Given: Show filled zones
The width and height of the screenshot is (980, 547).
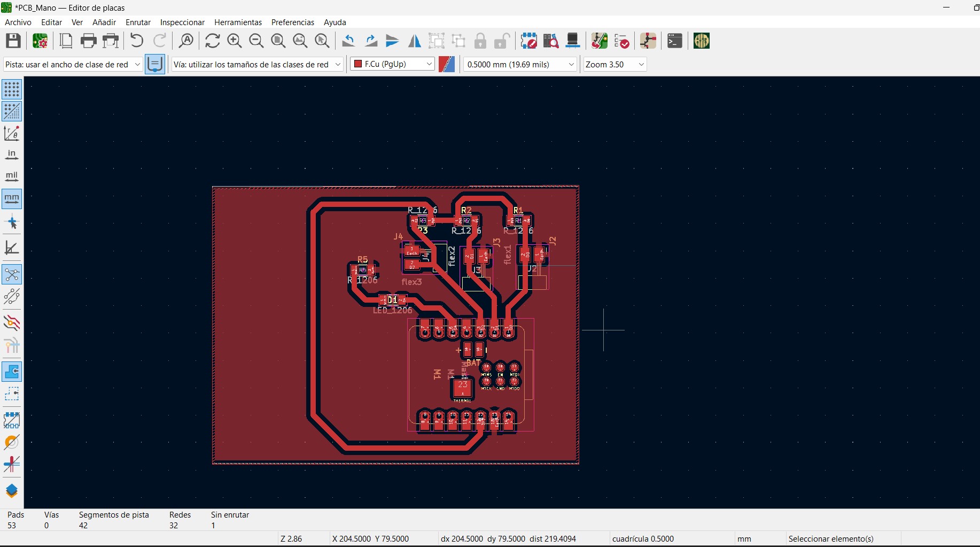Looking at the screenshot, I should click(x=12, y=371).
